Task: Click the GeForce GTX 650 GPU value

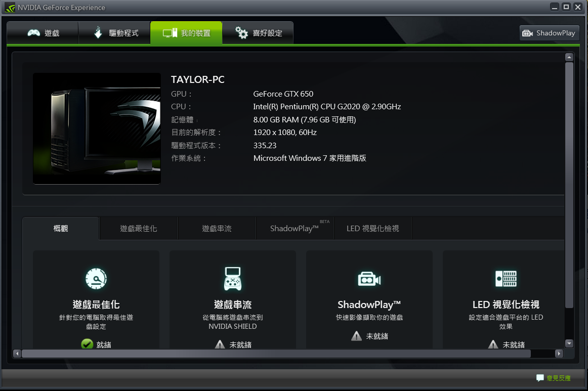Action: click(283, 94)
